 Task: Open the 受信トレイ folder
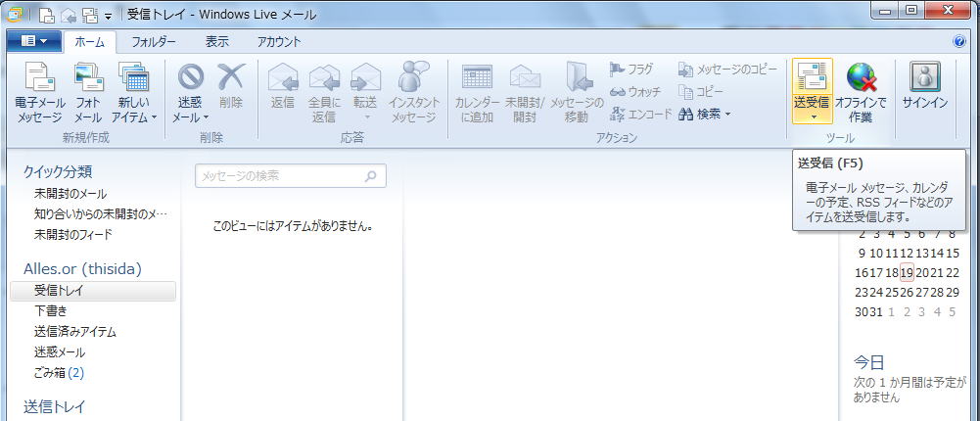coord(92,291)
